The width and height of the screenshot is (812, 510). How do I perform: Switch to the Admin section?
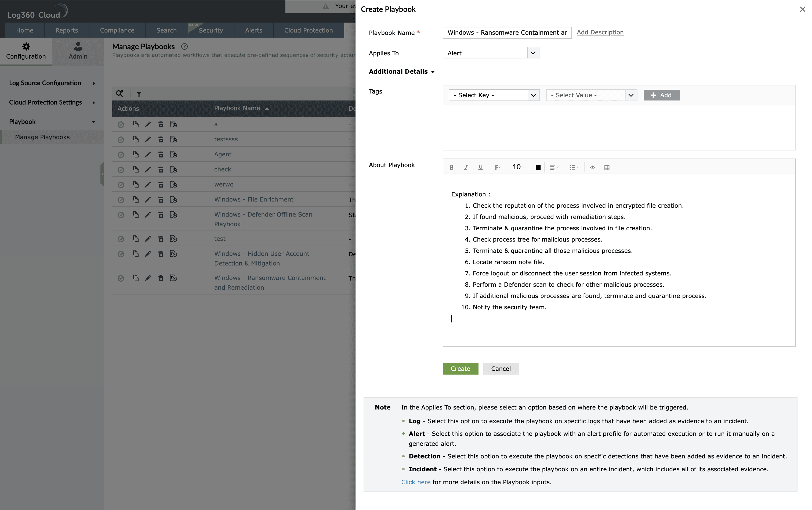click(78, 51)
